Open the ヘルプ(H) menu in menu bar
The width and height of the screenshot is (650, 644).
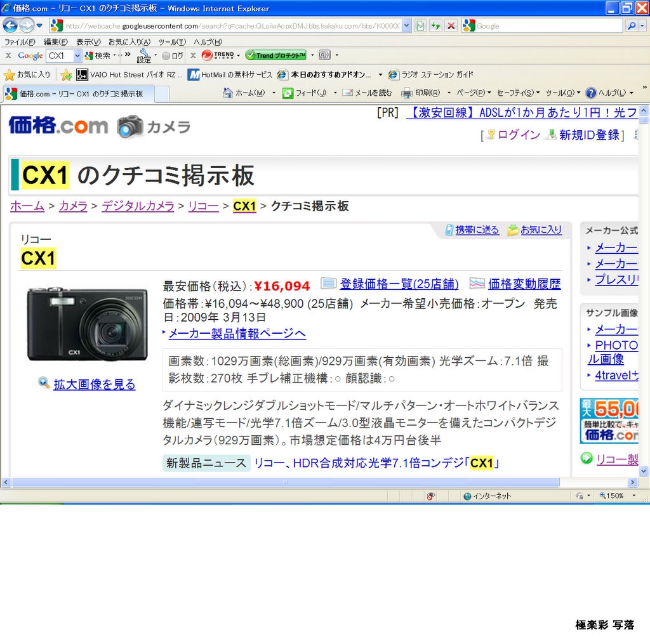[208, 42]
